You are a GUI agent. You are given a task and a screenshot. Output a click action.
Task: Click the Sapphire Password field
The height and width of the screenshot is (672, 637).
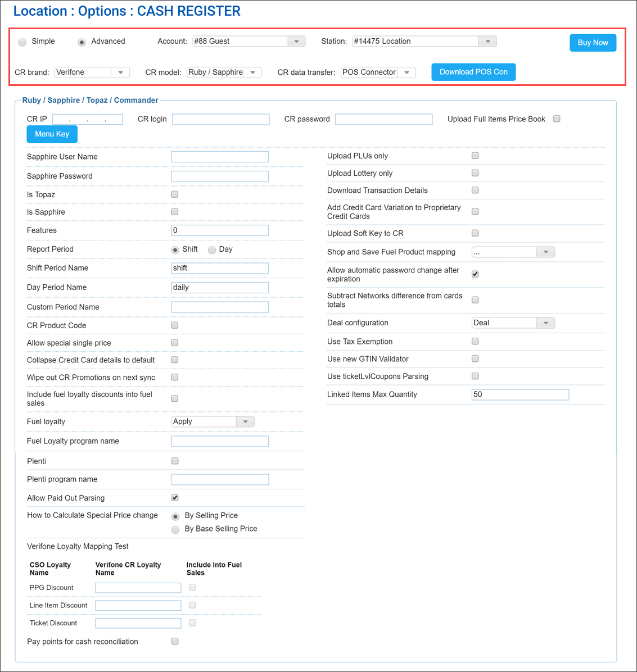(x=220, y=176)
